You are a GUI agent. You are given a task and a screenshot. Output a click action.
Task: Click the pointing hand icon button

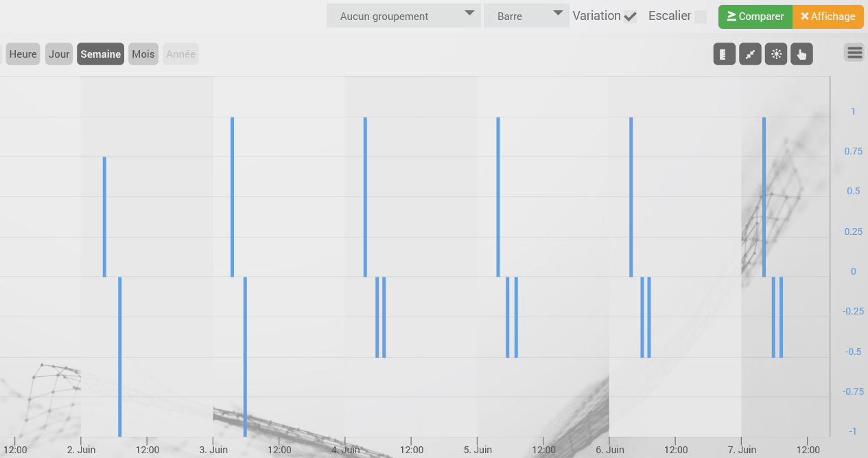(801, 54)
